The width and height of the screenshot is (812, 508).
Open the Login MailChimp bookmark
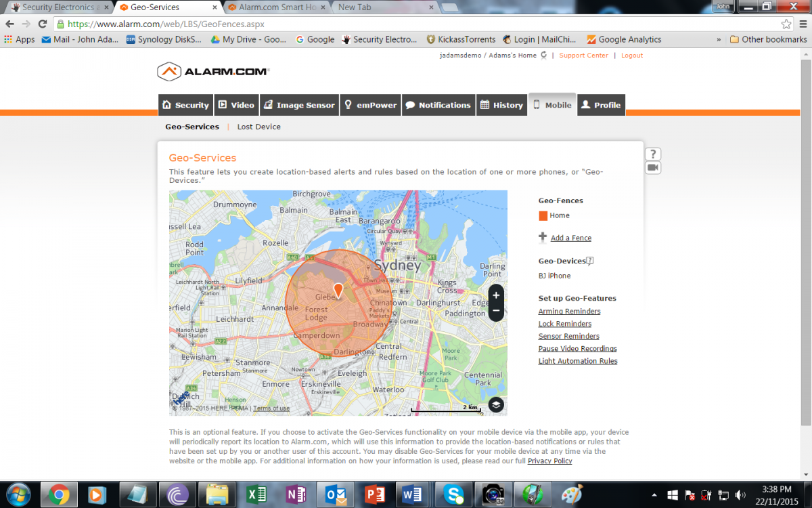(540, 39)
